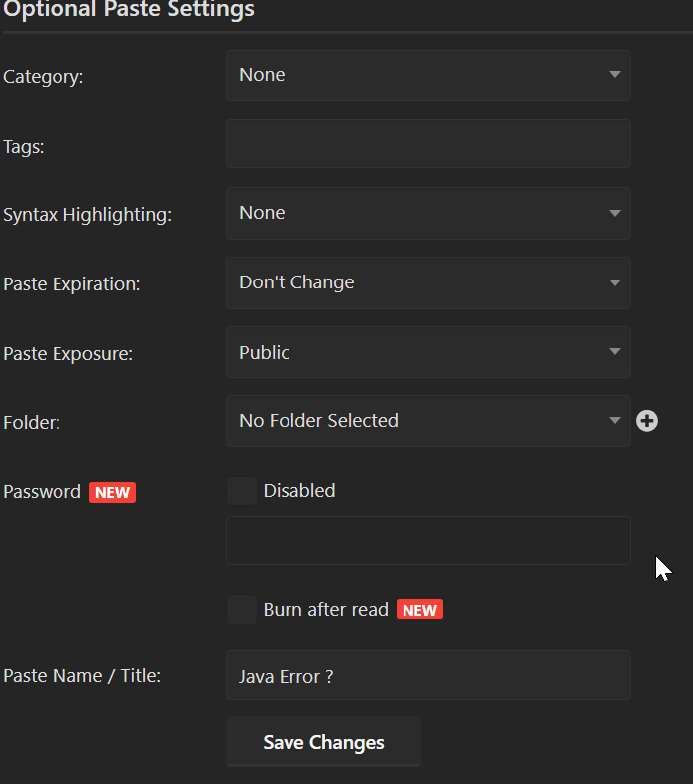Open the Paste Expiration dropdown
The height and width of the screenshot is (784, 693).
427,282
